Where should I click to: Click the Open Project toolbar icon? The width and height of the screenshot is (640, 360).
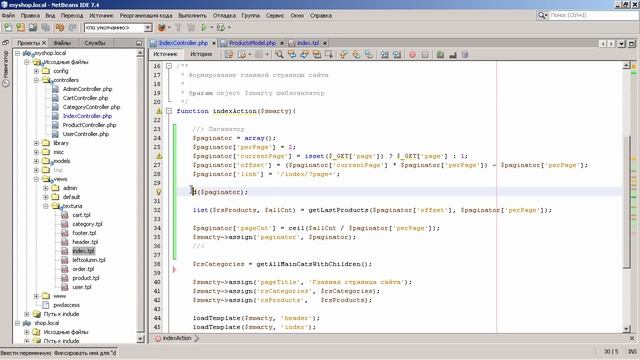[x=33, y=28]
